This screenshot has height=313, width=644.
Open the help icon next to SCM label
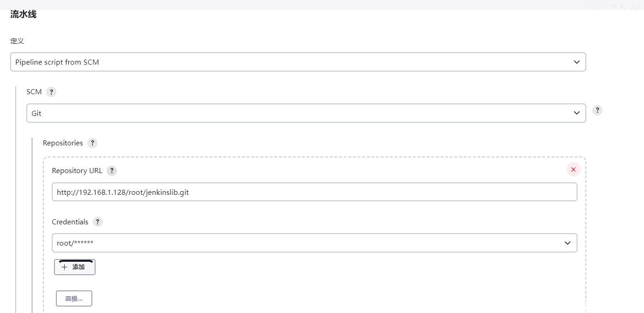[x=51, y=92]
